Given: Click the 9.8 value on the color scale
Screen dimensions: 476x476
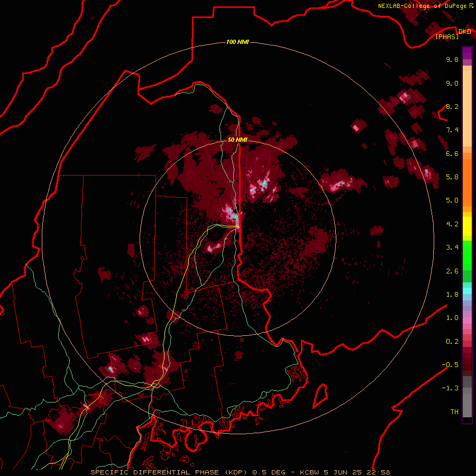Looking at the screenshot, I should tap(452, 60).
